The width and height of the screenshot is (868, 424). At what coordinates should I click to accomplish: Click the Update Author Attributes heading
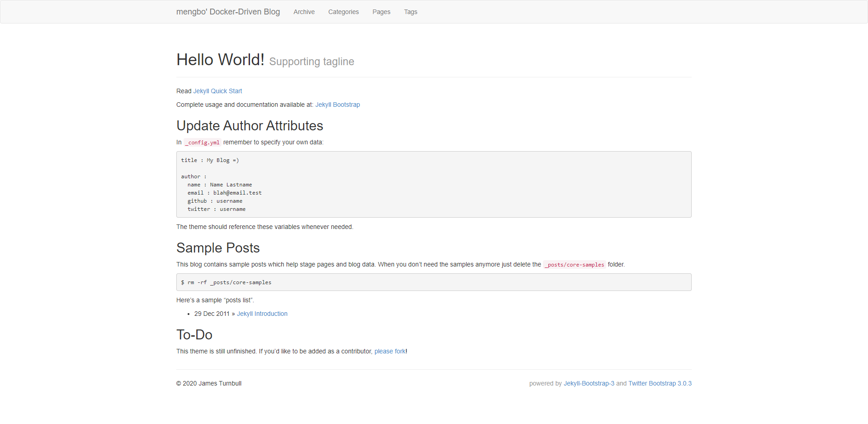(250, 125)
